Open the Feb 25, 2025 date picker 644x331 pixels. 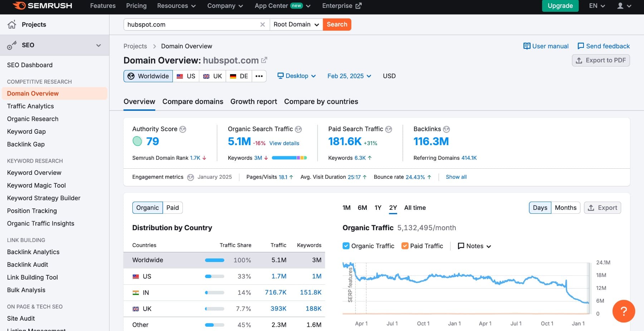tap(349, 76)
